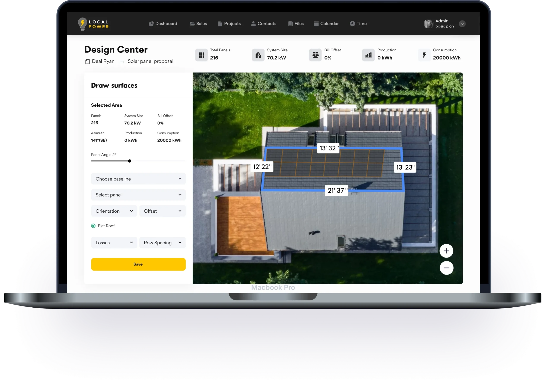Go to the Dashboard menu item
Viewport: 553px width, 392px height.
(163, 24)
